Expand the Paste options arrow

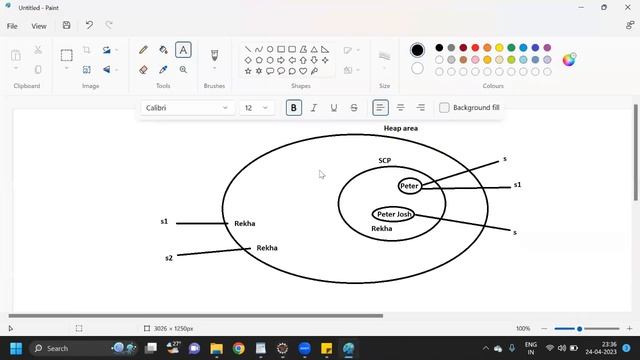pos(16,68)
